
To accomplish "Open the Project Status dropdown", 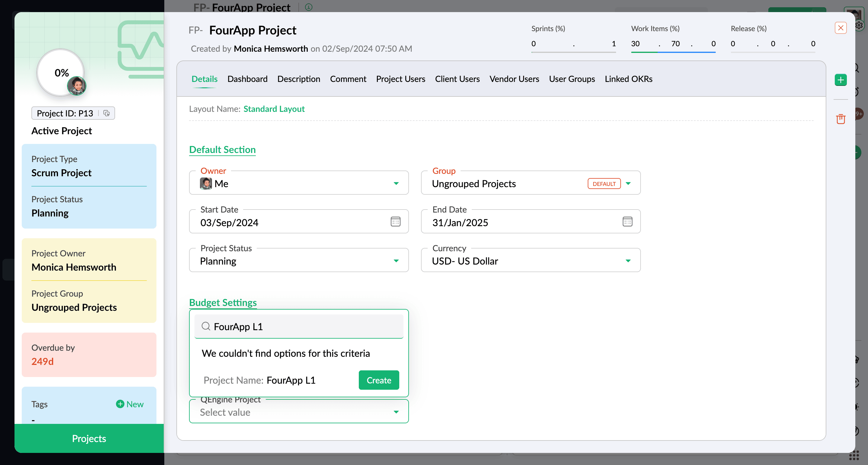I will pos(396,261).
